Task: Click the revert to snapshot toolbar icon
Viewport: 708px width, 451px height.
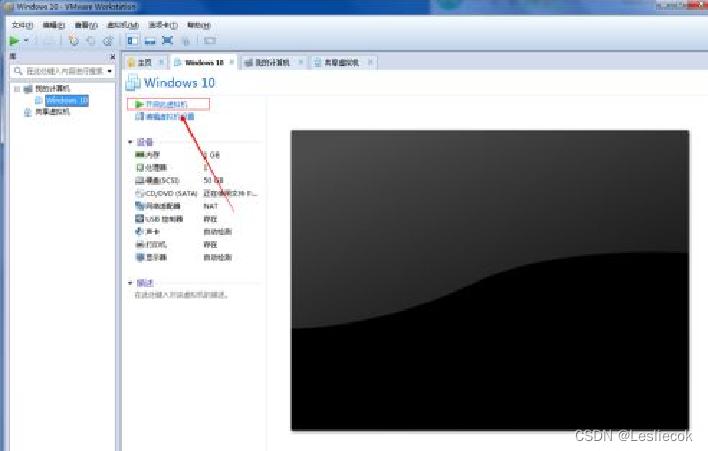Action: click(x=91, y=41)
